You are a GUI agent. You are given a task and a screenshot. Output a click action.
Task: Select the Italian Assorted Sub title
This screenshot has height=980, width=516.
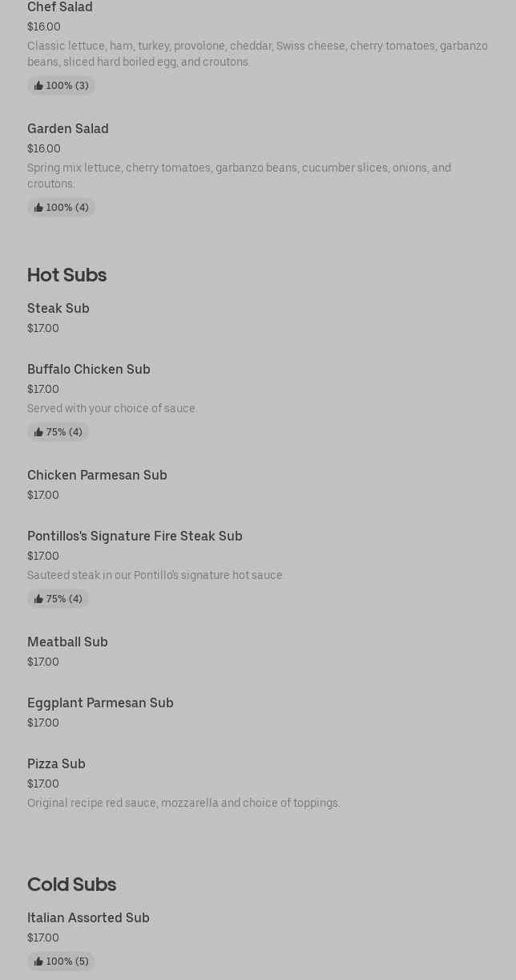coord(88,918)
